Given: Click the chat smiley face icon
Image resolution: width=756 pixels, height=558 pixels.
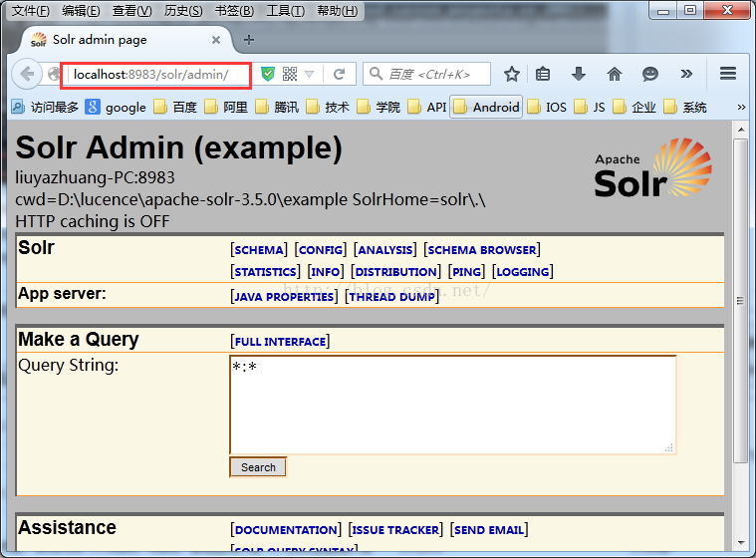Looking at the screenshot, I should (650, 74).
